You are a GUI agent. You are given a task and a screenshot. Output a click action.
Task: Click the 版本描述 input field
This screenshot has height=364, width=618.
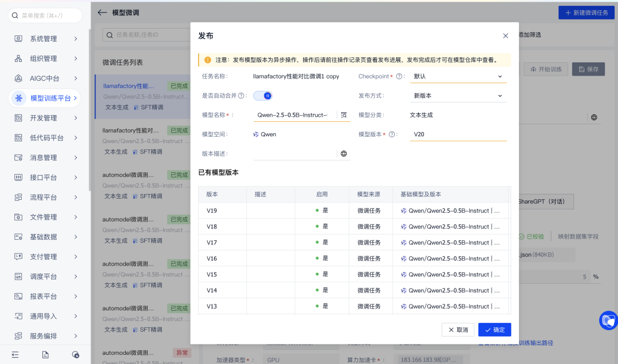295,153
